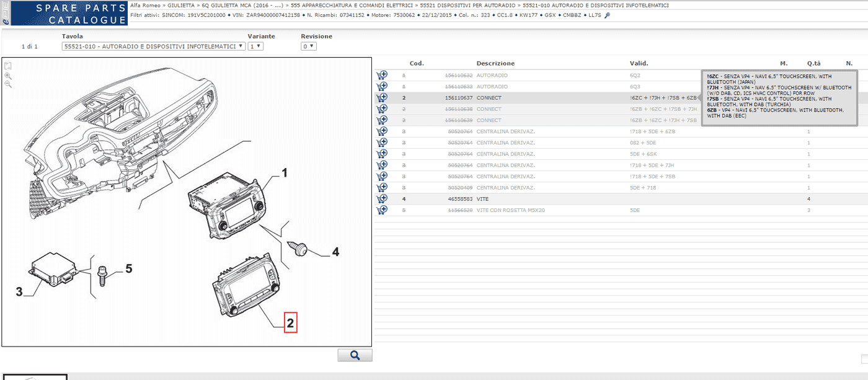Add CENTRALINA DERIVAZ. 50520409 to cart

382,187
